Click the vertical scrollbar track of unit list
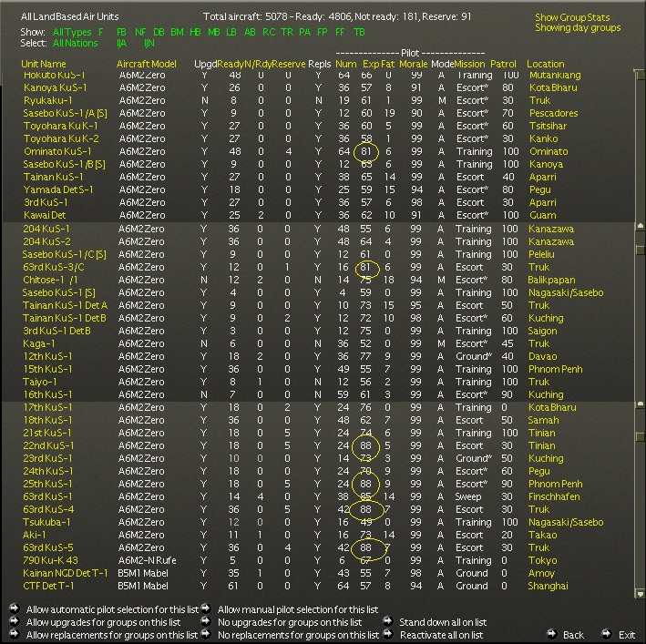The height and width of the screenshot is (644, 646). click(x=641, y=333)
